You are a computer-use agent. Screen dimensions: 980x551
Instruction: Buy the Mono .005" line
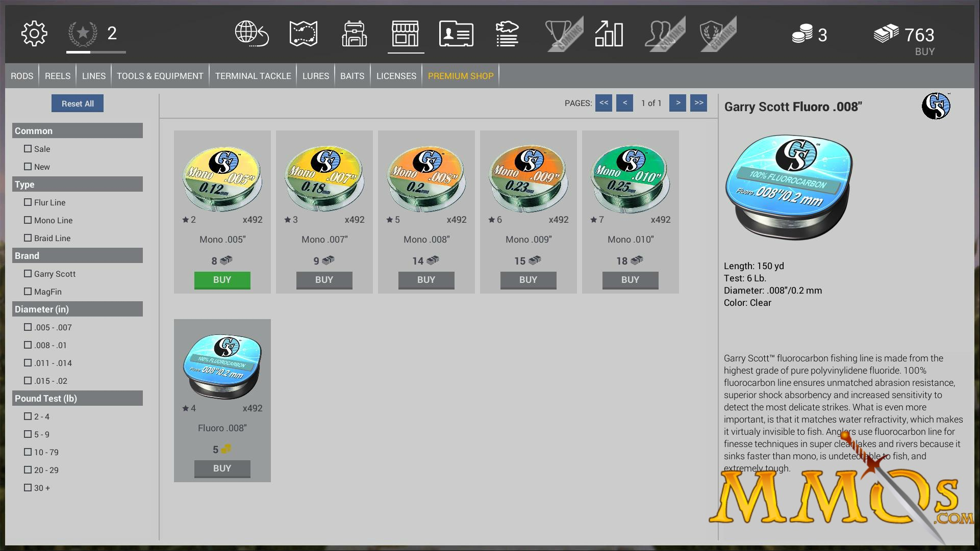[222, 280]
